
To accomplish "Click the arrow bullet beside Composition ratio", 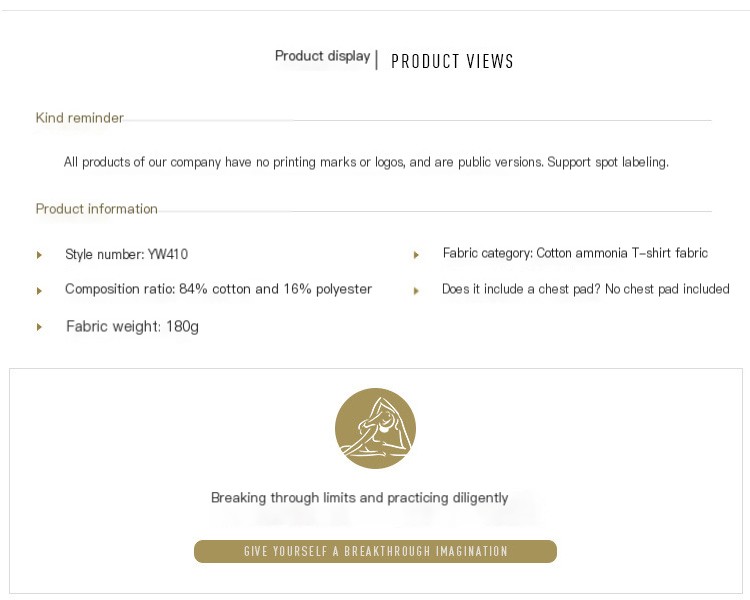I will point(39,291).
